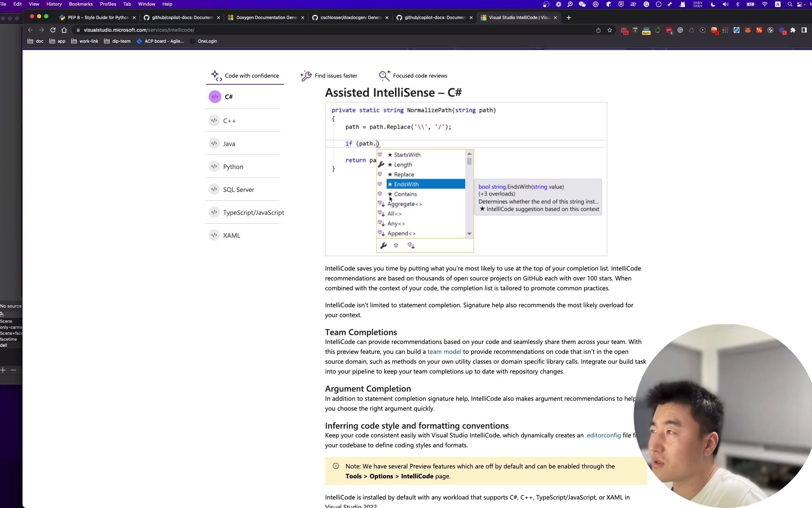Viewport: 812px width, 508px height.
Task: Click the browser back arrow
Action: 30,30
